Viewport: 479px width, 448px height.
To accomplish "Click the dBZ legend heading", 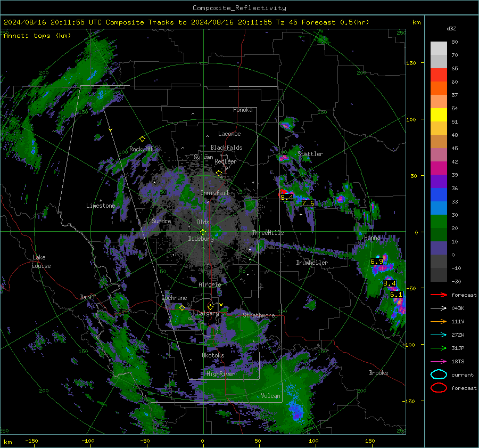I will coord(451,28).
